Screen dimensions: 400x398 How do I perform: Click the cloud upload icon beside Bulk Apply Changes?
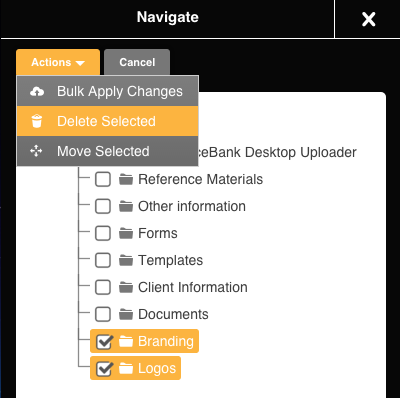click(x=37, y=91)
